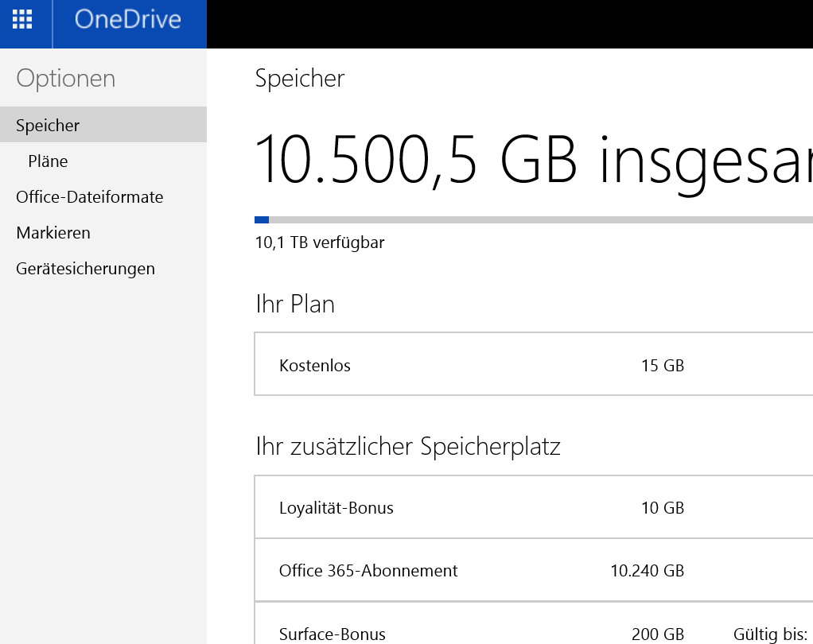Open the app launcher grid icon

(22, 19)
